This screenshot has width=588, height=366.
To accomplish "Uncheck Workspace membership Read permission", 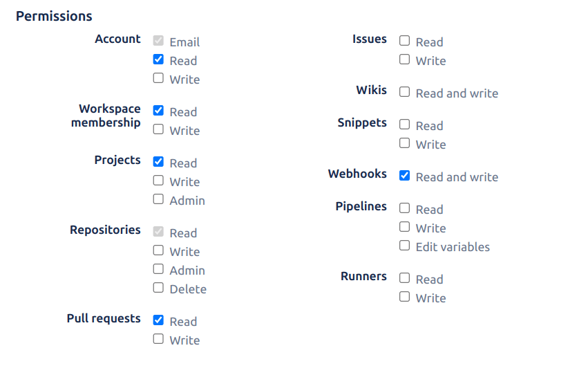I will pos(158,111).
